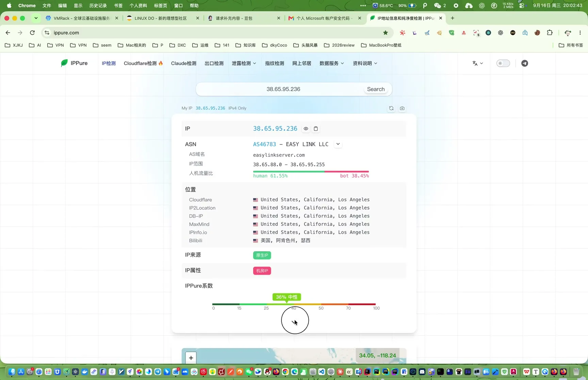Switch to LINUX DO tab
The image size is (588, 380).
[163, 18]
